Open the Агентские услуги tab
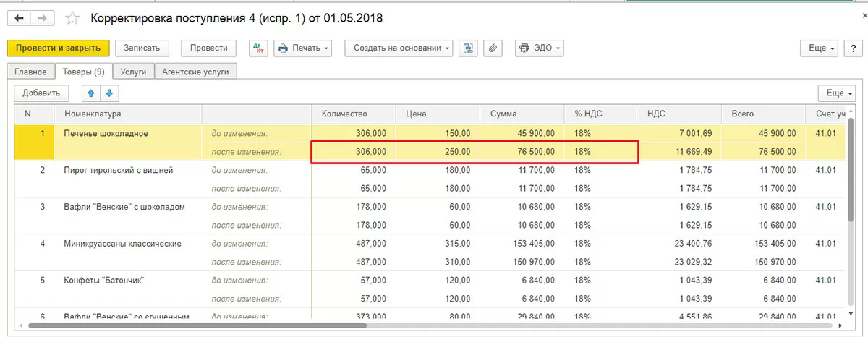 tap(195, 72)
